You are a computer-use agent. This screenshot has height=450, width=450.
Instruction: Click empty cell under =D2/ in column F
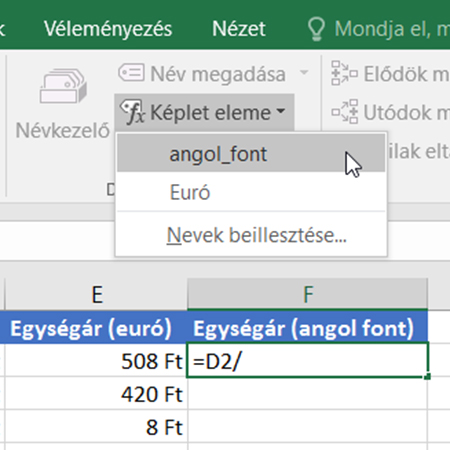click(x=308, y=394)
